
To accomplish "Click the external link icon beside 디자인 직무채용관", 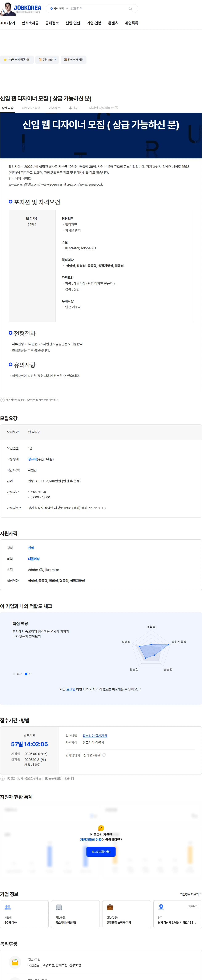I will [x=116, y=108].
